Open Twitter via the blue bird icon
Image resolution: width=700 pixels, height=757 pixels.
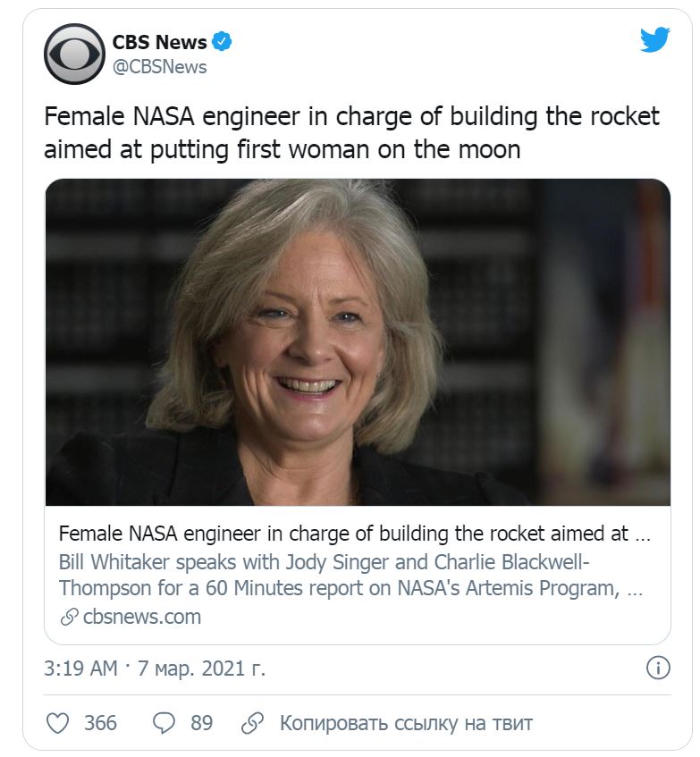[654, 40]
